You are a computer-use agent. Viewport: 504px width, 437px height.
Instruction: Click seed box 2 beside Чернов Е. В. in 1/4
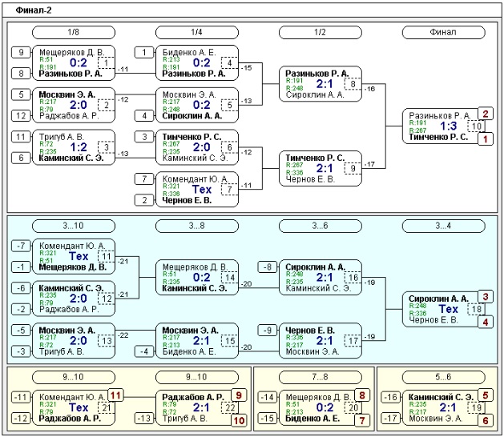(x=144, y=200)
